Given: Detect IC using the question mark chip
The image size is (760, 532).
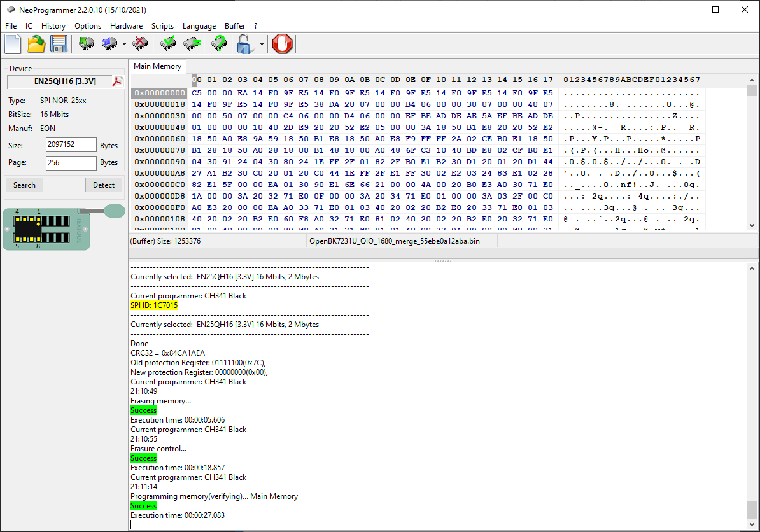Looking at the screenshot, I should 218,44.
